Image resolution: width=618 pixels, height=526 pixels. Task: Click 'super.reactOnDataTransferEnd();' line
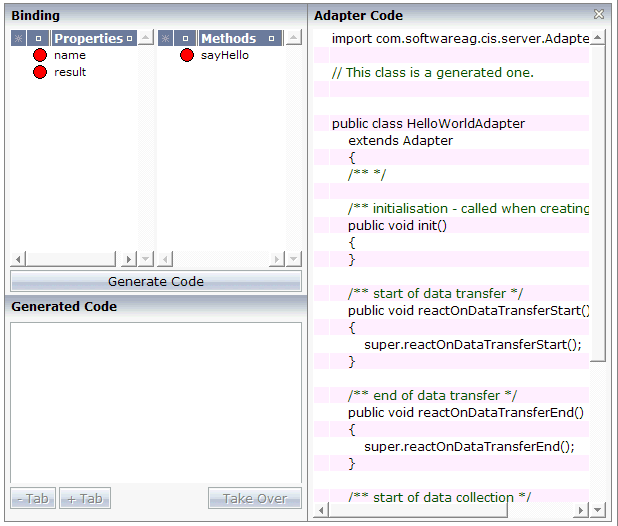[469, 447]
